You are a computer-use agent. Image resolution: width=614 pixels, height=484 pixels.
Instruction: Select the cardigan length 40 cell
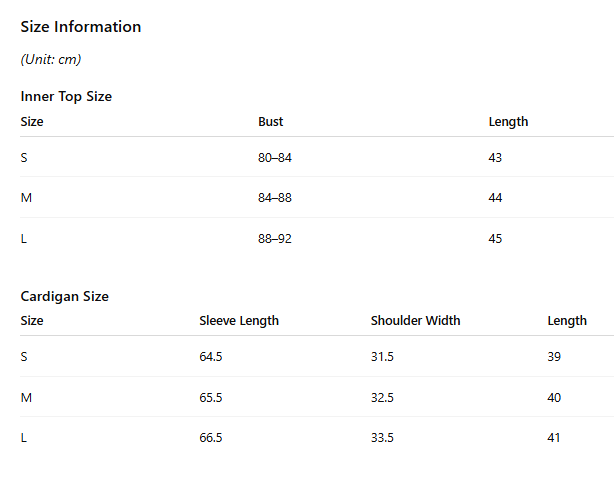point(554,397)
